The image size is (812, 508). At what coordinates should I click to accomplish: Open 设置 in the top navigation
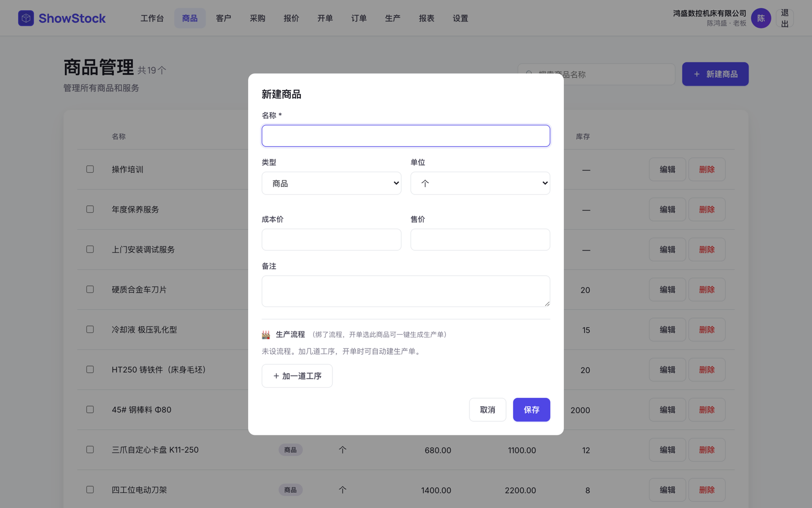point(461,18)
